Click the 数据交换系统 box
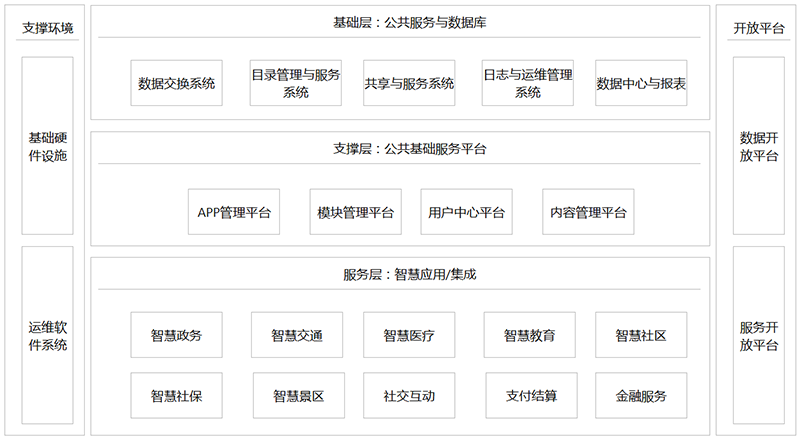Screen dimensions: 800x442 (x=176, y=84)
